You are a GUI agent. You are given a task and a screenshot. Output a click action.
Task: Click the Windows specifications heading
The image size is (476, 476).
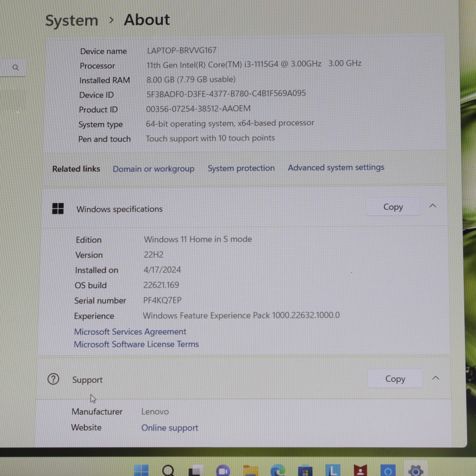click(x=119, y=209)
